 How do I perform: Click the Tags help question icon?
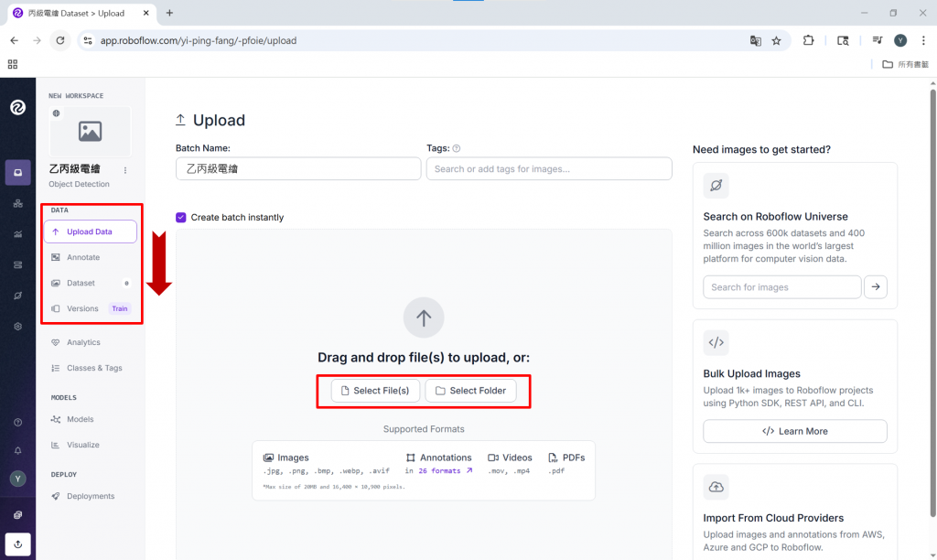(457, 148)
